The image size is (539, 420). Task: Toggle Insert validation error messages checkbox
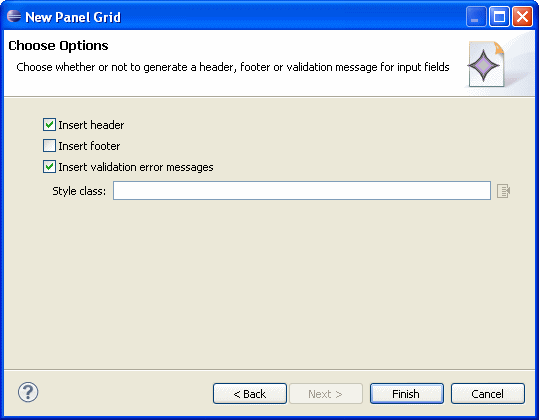pos(49,167)
